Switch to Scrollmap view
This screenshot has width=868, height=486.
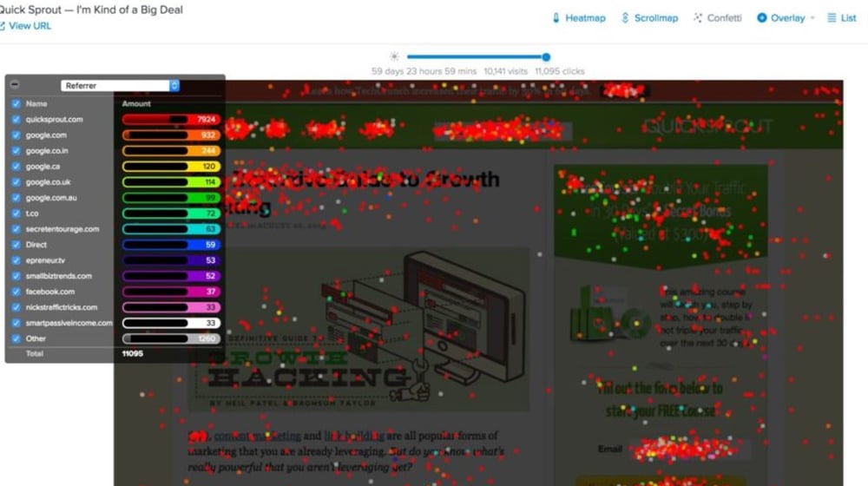tap(649, 17)
